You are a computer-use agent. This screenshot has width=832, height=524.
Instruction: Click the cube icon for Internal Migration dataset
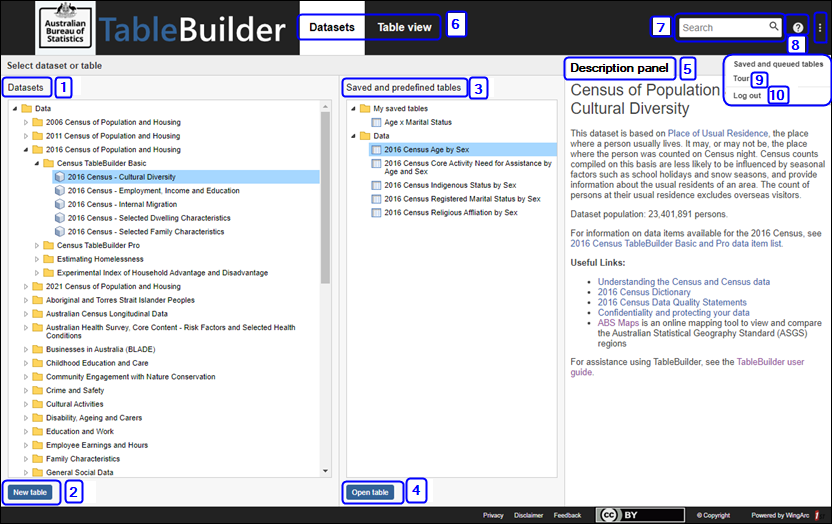click(x=60, y=204)
